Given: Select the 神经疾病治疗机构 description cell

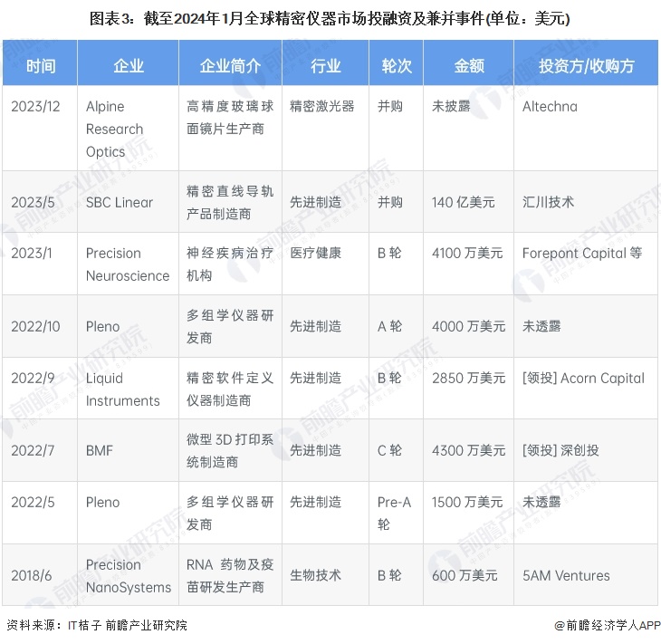Looking at the screenshot, I should (x=230, y=264).
